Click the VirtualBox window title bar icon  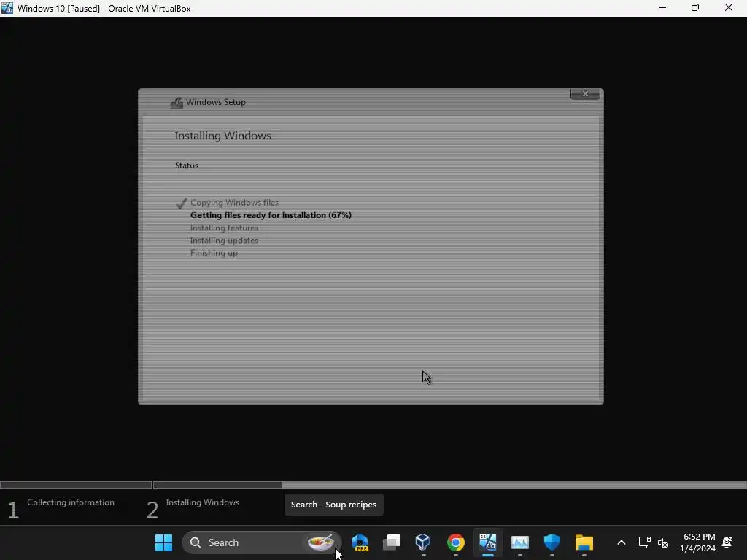7,8
